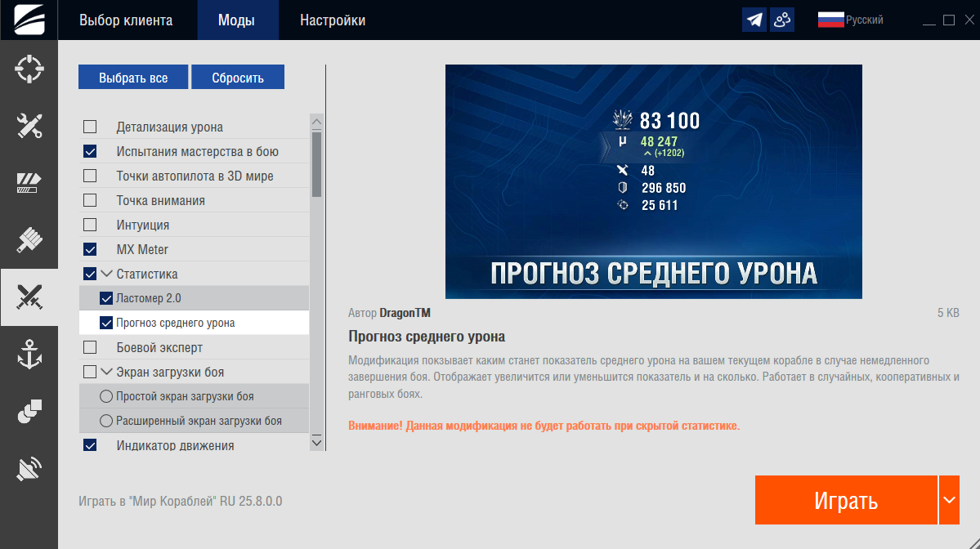The height and width of the screenshot is (549, 980).
Task: Click the app logo in the top-left corner
Action: pyautogui.click(x=29, y=20)
